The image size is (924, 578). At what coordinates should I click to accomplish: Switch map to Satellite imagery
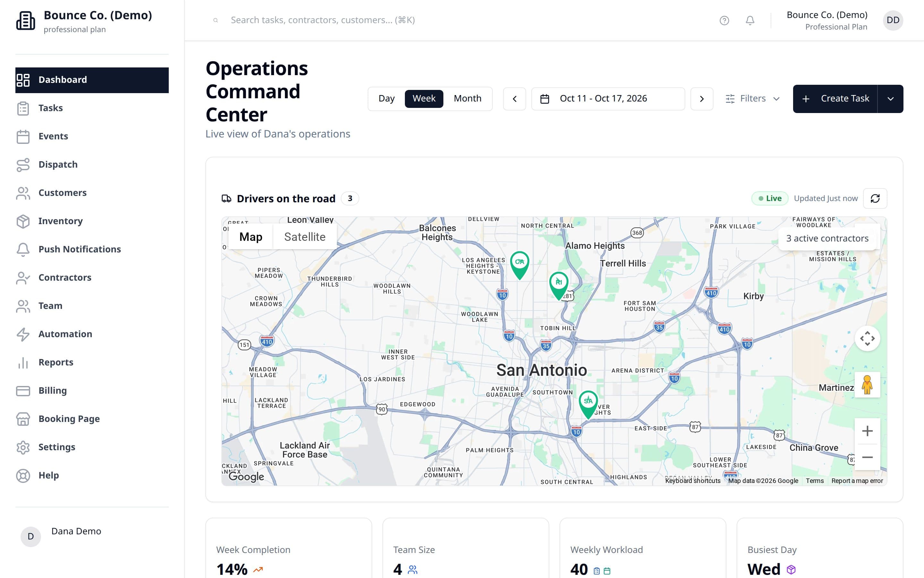tap(305, 237)
